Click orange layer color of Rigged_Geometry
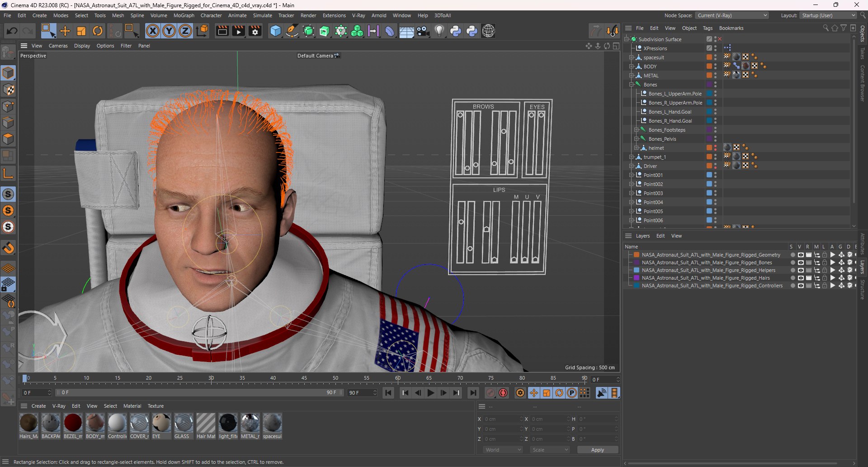Viewport: 868px width, 467px height. (x=637, y=255)
